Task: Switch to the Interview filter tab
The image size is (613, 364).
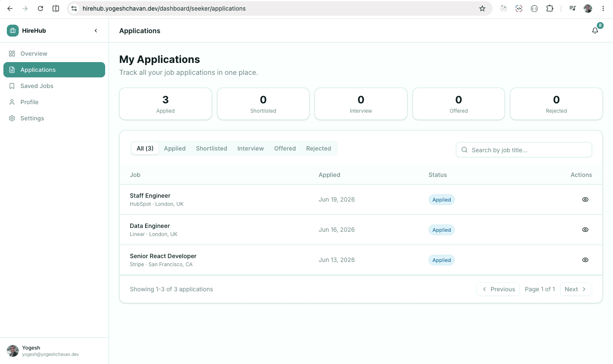Action: tap(251, 148)
